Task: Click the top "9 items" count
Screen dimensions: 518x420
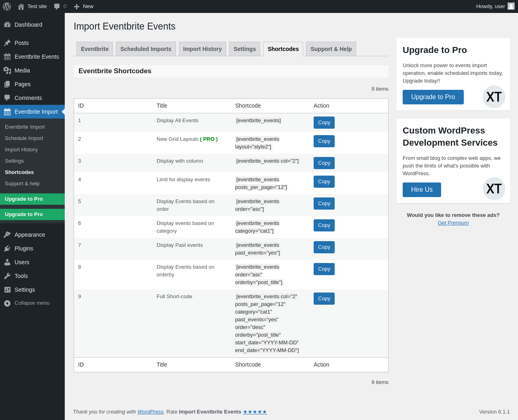Action: (380, 89)
